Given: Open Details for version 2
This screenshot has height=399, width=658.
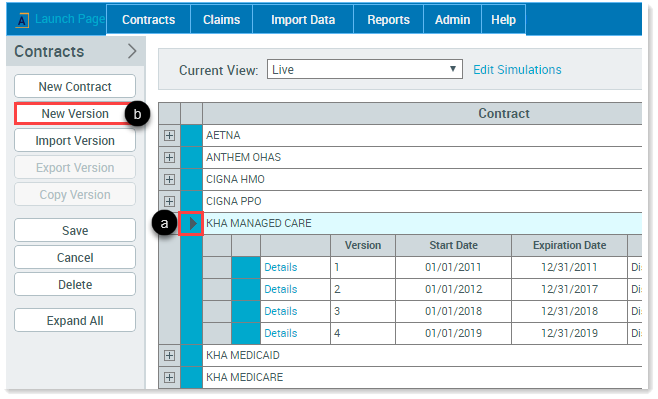Looking at the screenshot, I should [x=280, y=289].
